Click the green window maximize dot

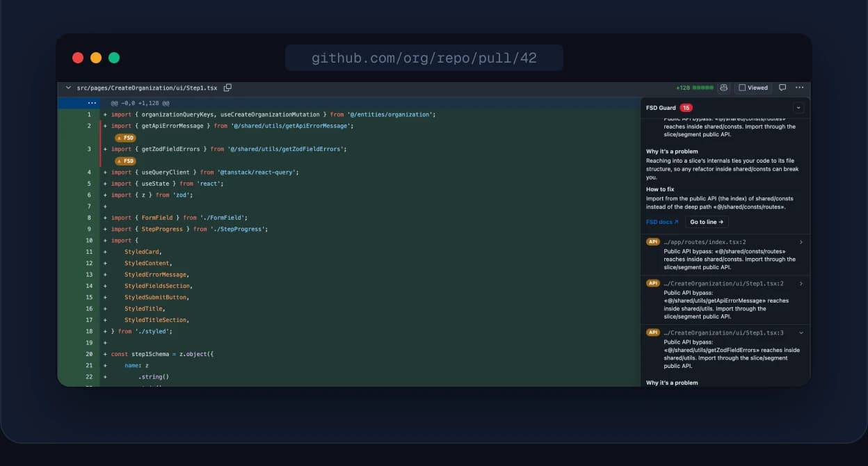(x=114, y=58)
